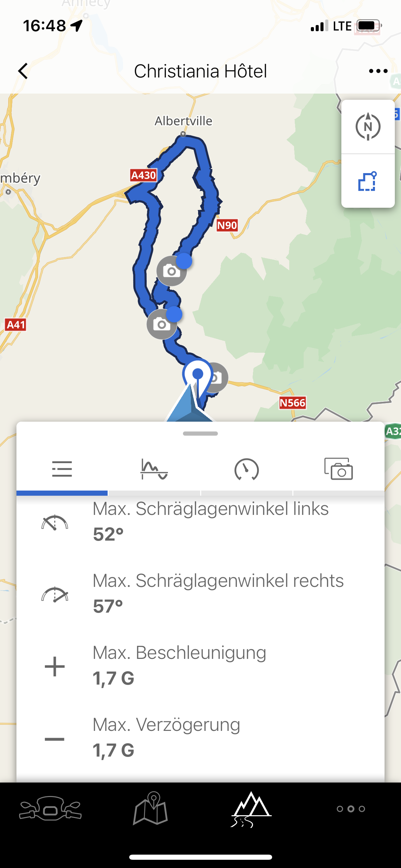The height and width of the screenshot is (868, 401).
Task: Expand the panel using the drag handle
Action: pyautogui.click(x=200, y=434)
